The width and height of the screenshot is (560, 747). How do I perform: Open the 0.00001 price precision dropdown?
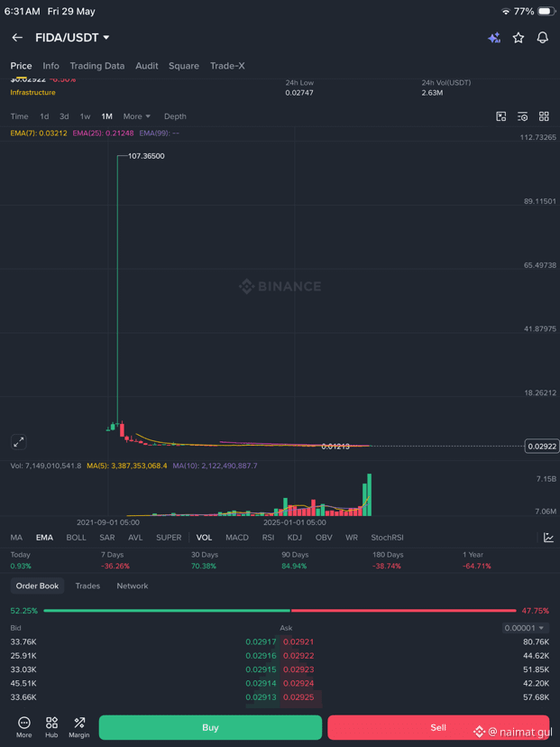[x=525, y=628]
